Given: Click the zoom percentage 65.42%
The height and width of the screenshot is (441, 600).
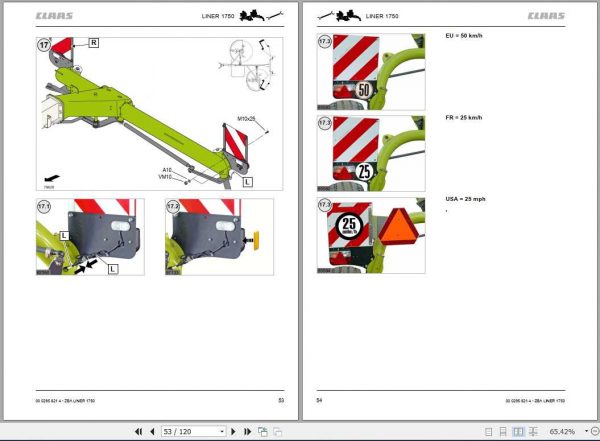Looking at the screenshot, I should [562, 432].
